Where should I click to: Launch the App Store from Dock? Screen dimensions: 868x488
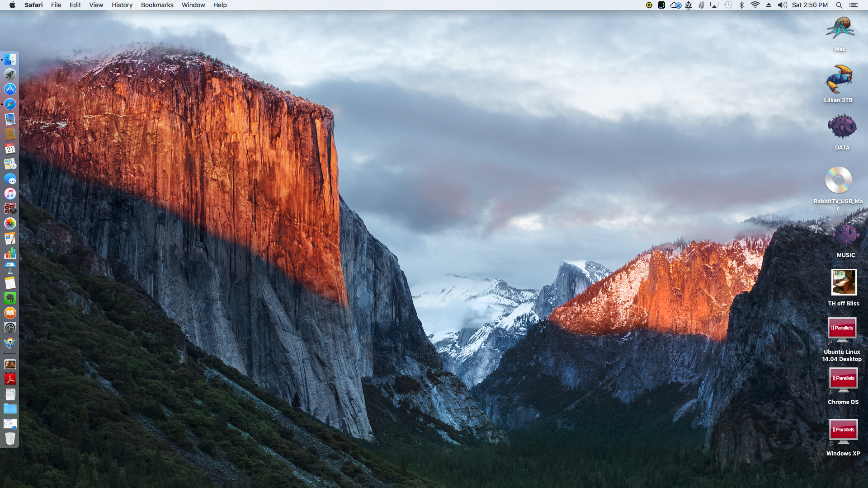coord(10,89)
